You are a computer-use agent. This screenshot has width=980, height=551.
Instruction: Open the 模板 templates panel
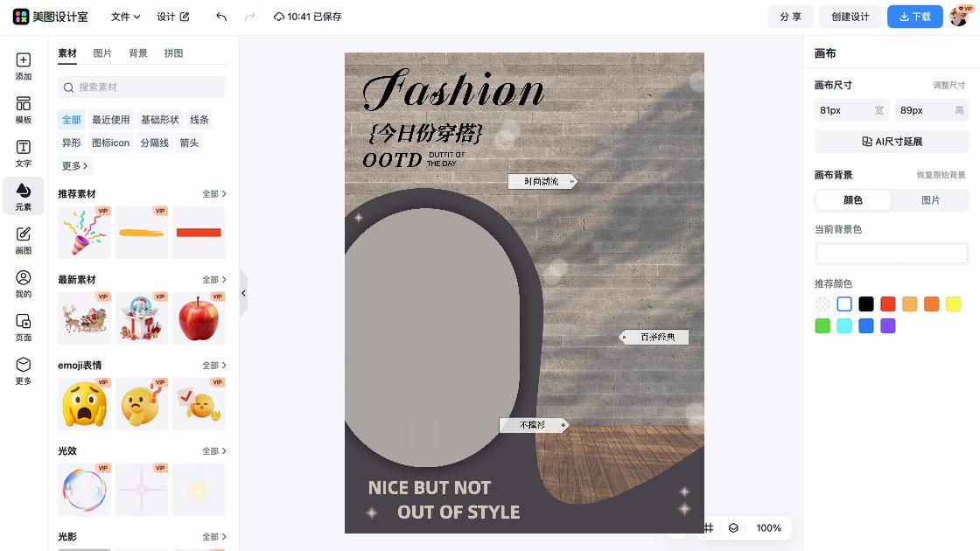(24, 109)
